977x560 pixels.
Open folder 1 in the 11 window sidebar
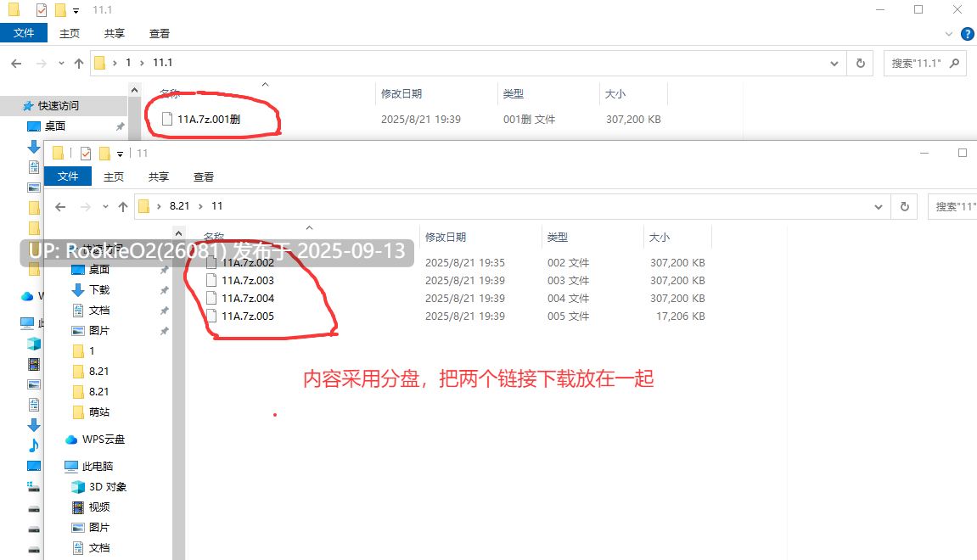(x=92, y=350)
